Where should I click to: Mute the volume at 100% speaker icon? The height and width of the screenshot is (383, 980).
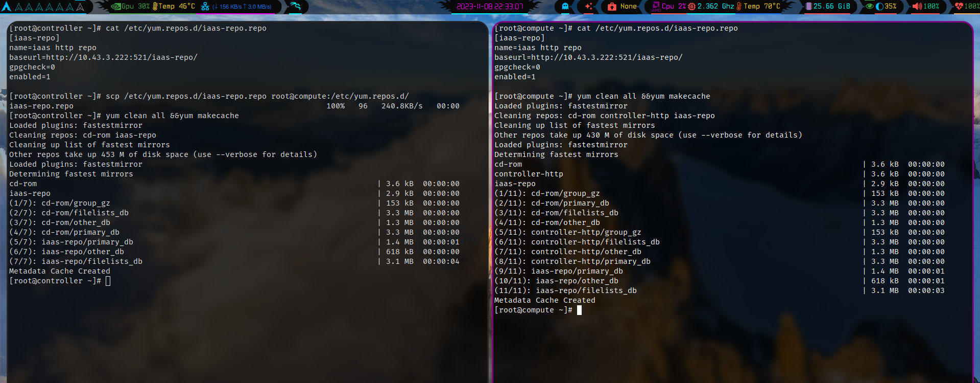(x=917, y=7)
